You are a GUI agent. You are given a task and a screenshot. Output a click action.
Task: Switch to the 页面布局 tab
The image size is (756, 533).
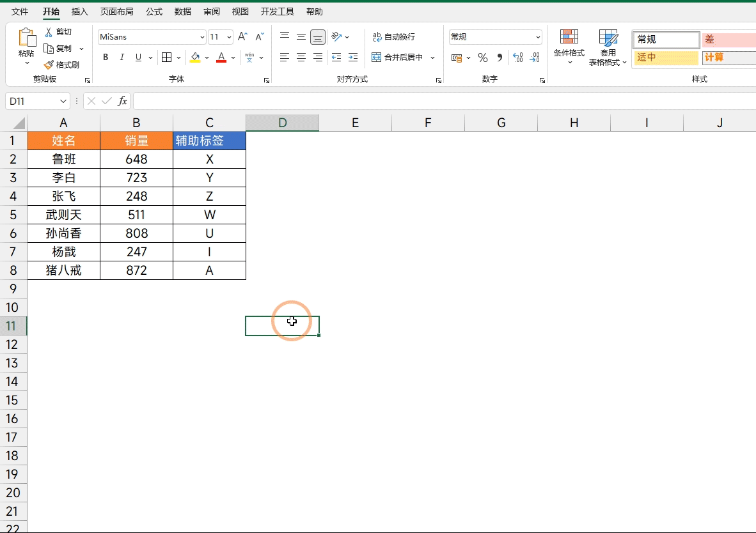116,12
